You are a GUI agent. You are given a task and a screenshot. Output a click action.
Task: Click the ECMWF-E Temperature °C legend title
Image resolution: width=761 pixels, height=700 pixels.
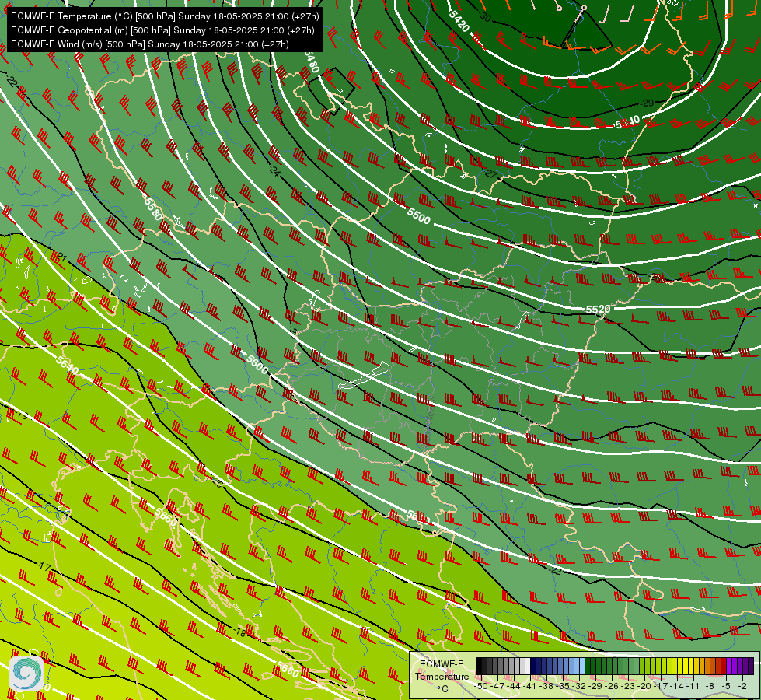click(x=442, y=676)
